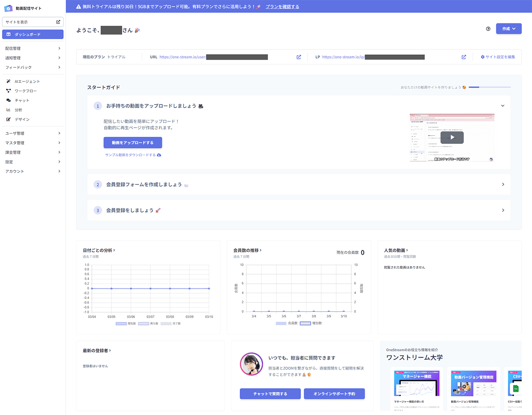Collapse step 1 video upload section
This screenshot has height=415, width=532.
click(502, 106)
